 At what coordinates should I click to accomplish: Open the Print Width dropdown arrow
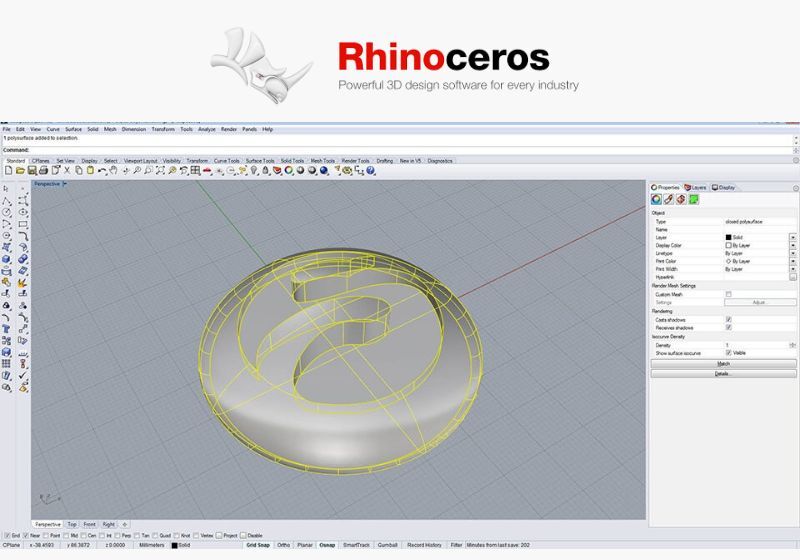(x=792, y=269)
